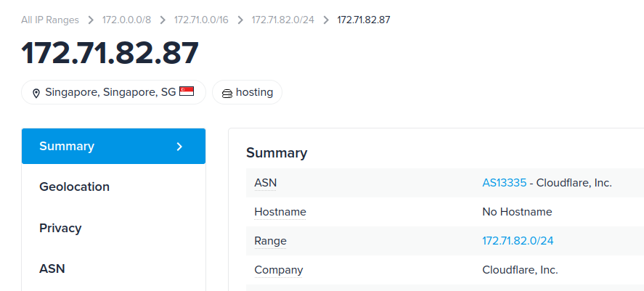Image resolution: width=644 pixels, height=291 pixels.
Task: Click the Summary panel heading
Action: click(277, 152)
